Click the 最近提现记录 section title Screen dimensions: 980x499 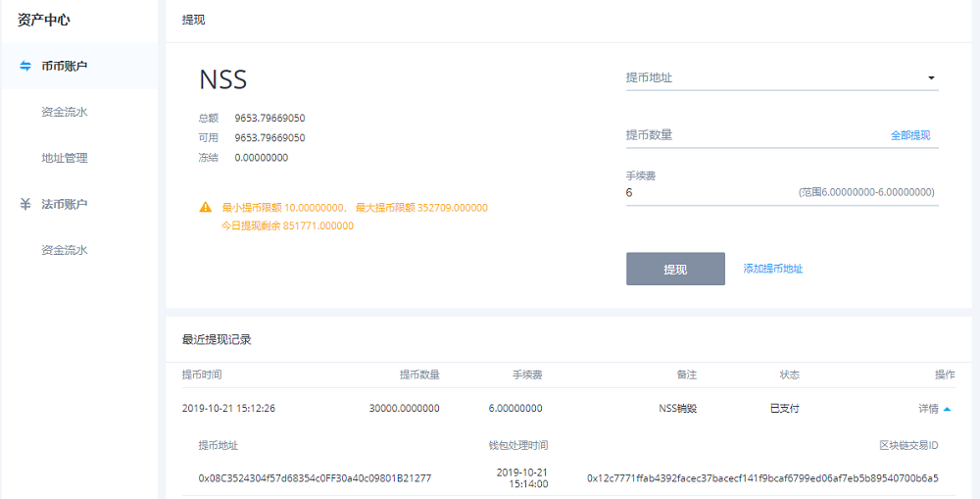(x=217, y=340)
